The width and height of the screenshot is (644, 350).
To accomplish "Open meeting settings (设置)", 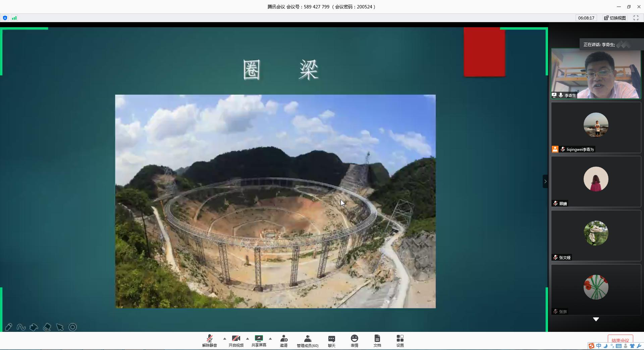I will pyautogui.click(x=400, y=340).
